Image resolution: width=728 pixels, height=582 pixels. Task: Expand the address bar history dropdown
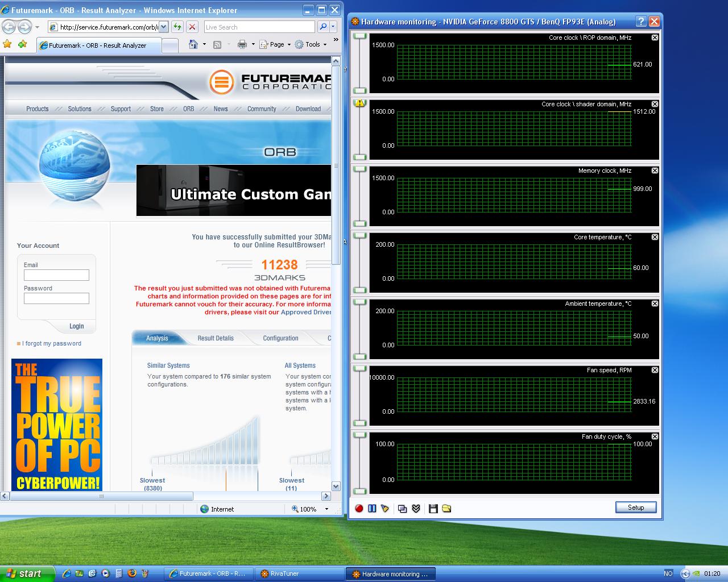point(164,27)
